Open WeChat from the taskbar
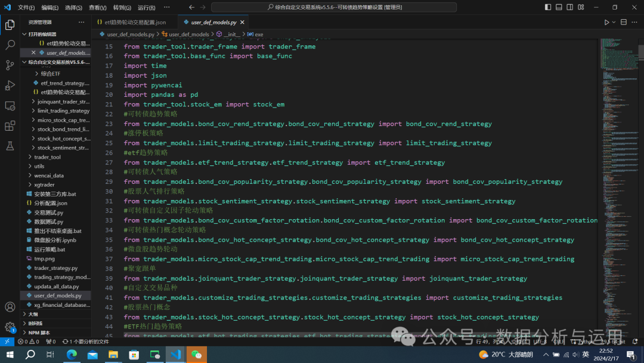Image resolution: width=644 pixels, height=363 pixels. click(x=196, y=355)
